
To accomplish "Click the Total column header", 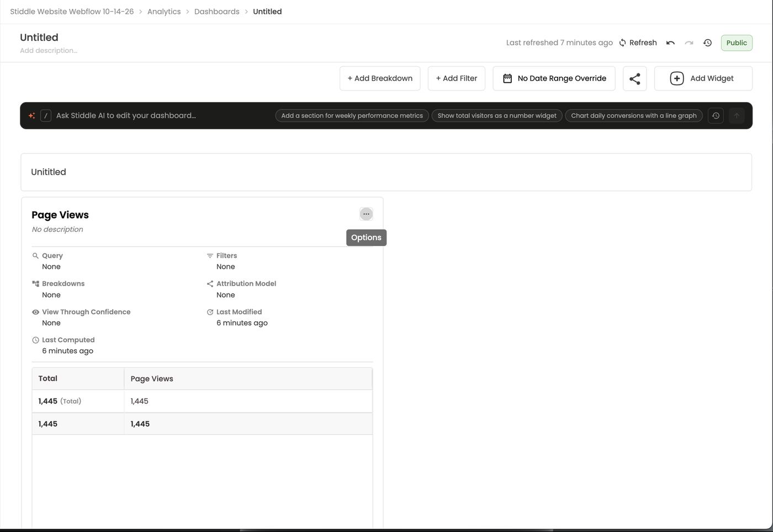I will click(x=78, y=379).
